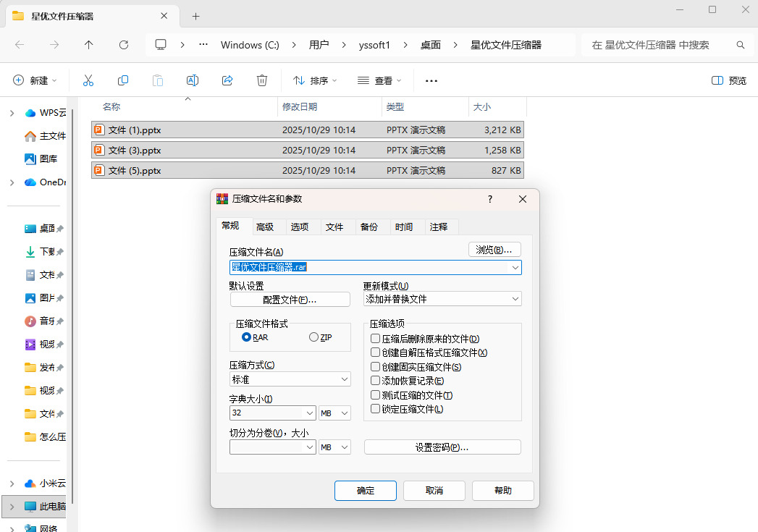Click the 帮助 button
Screen dimensions: 758x532
pos(502,491)
